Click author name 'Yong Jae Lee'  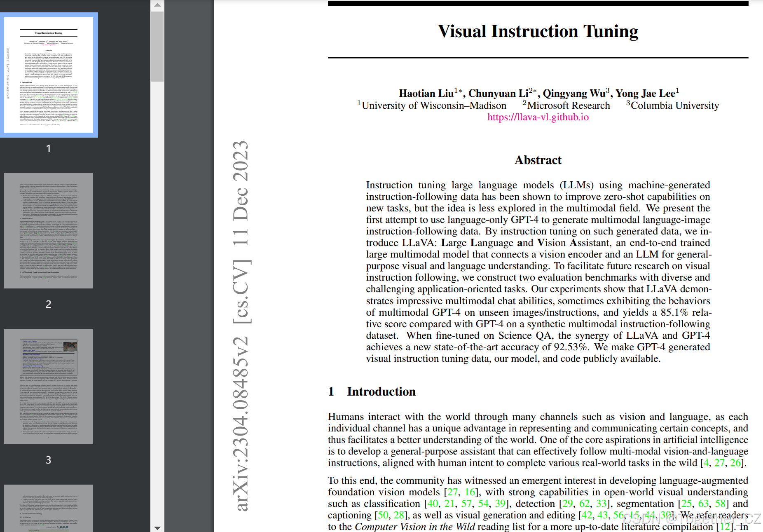click(x=645, y=94)
